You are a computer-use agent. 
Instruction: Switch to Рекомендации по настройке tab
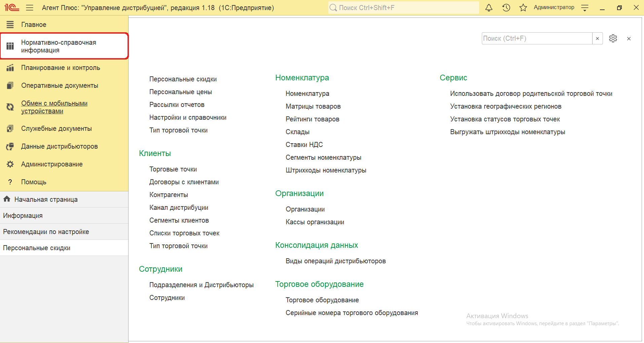[x=46, y=232]
